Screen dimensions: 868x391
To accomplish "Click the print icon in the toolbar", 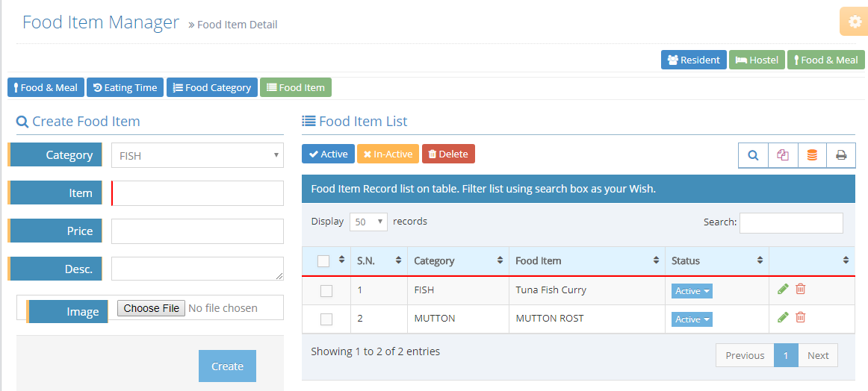I will [841, 155].
